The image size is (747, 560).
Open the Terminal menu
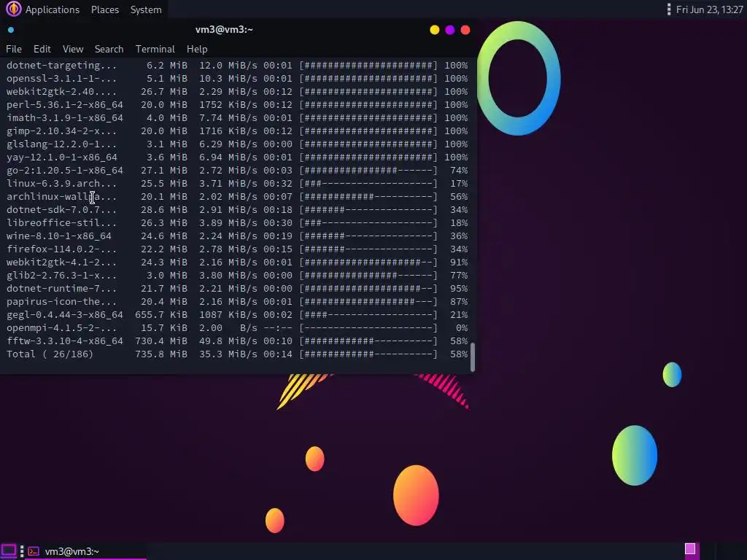tap(155, 49)
